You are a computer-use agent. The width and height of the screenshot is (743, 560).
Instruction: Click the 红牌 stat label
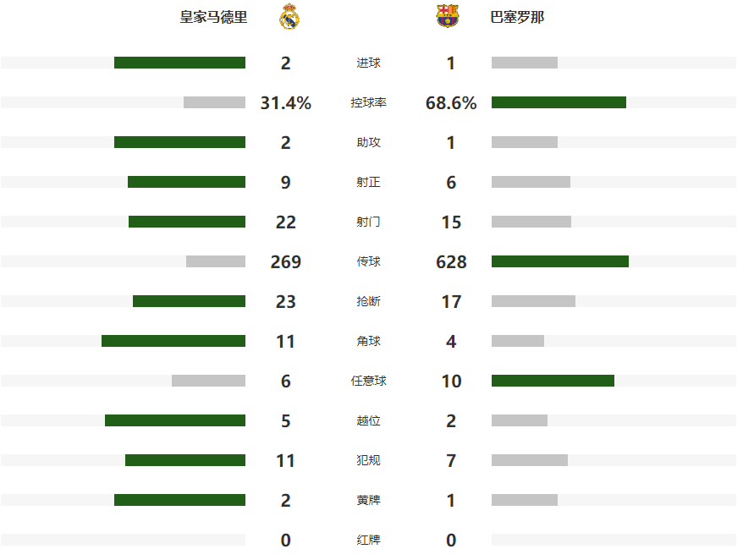click(x=368, y=540)
